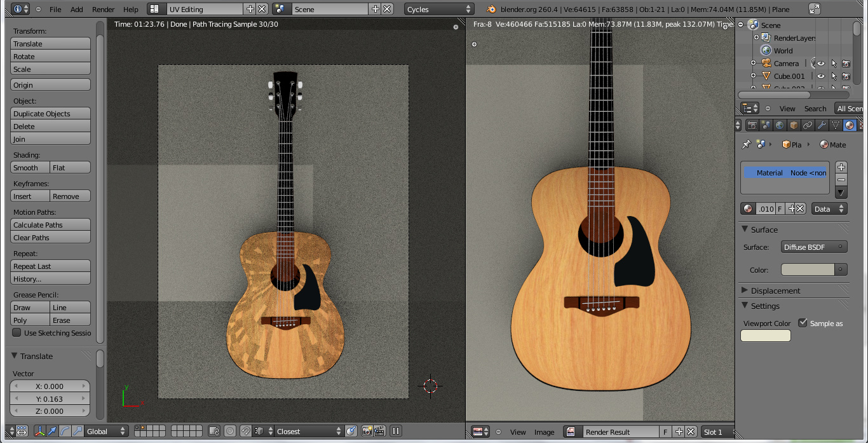Screen dimensions: 868x443
Task: Enable the scale manipulator icon
Action: click(78, 431)
